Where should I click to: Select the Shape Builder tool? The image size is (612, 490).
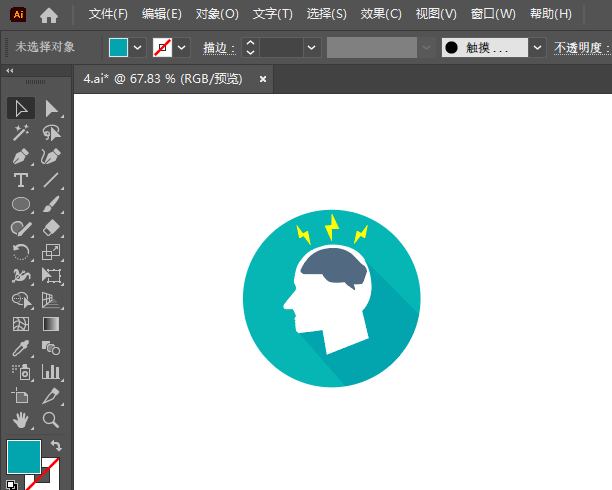(21, 300)
